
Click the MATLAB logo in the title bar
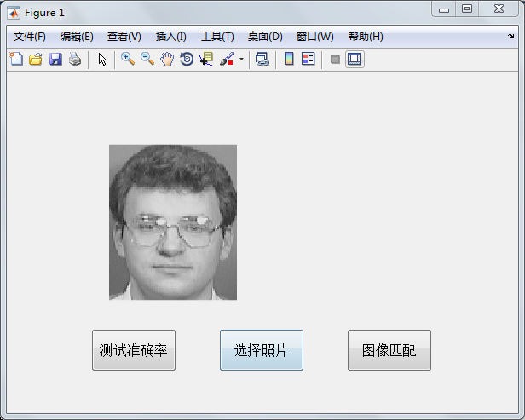14,13
